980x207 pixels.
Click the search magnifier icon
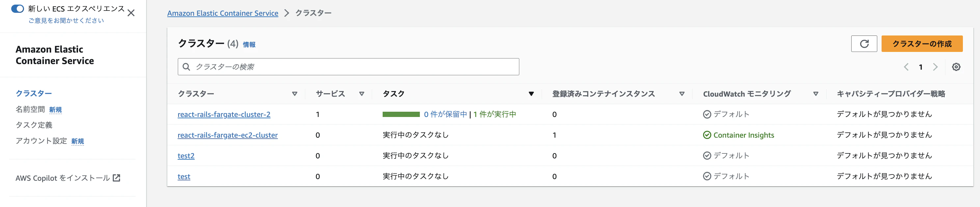tap(186, 67)
